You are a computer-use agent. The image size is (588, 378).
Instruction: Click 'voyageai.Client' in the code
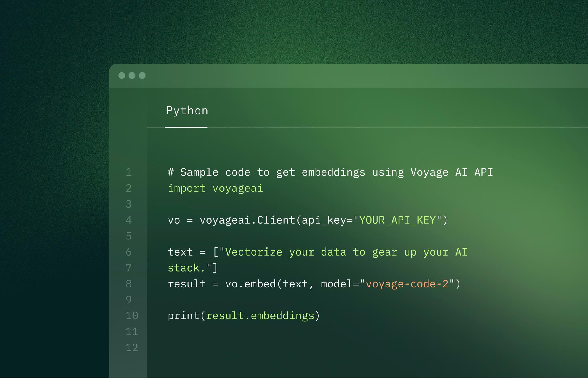(x=247, y=220)
